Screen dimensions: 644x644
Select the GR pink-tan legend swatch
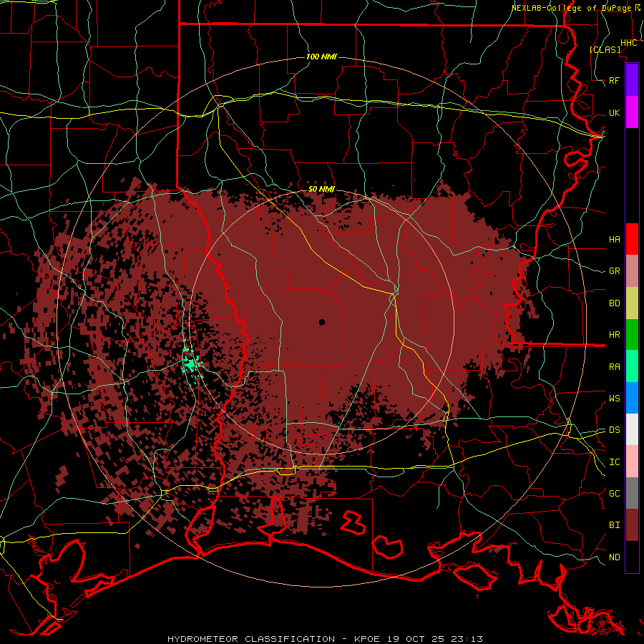point(632,271)
